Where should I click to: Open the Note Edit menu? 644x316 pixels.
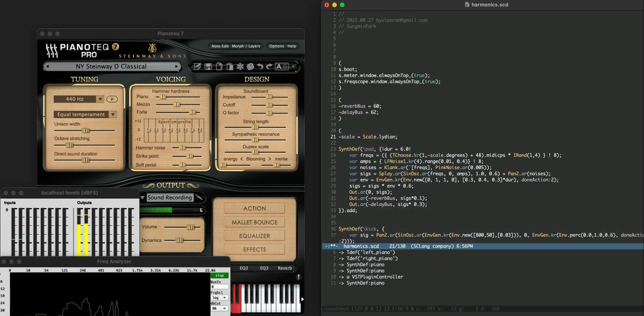[220, 46]
